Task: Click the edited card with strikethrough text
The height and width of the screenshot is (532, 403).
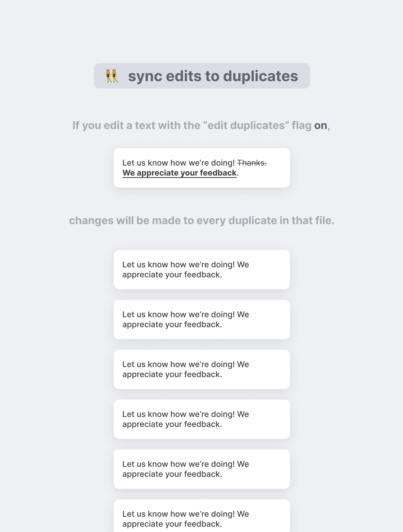Action: coord(202,168)
